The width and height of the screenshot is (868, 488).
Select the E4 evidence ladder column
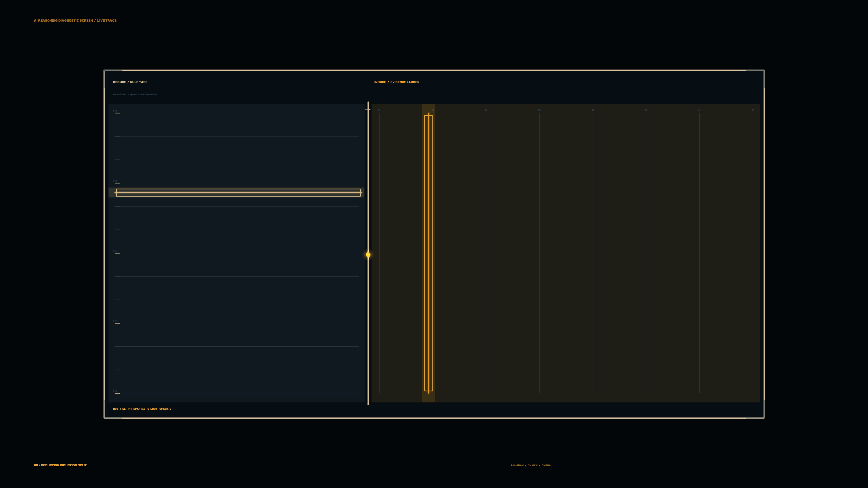[x=593, y=253]
